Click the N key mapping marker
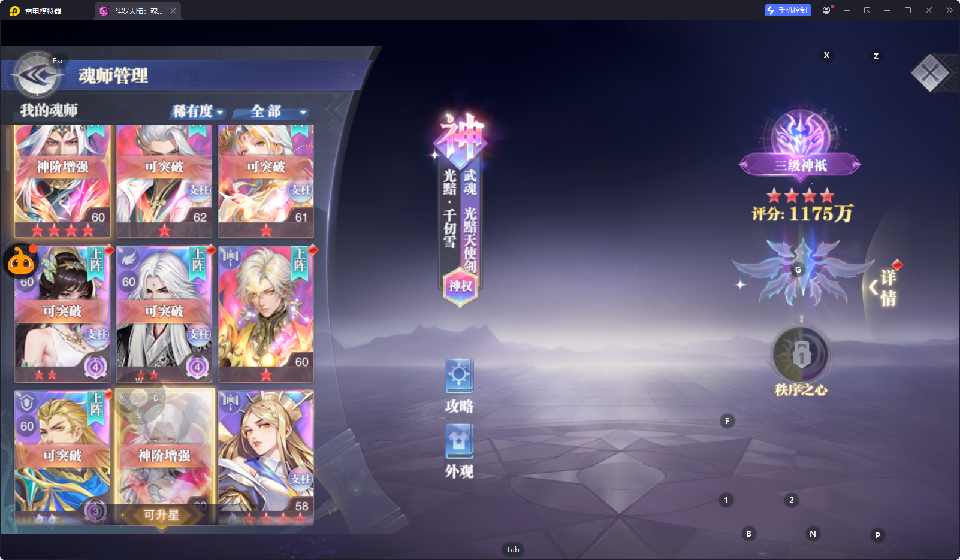The image size is (960, 560). coord(813,534)
